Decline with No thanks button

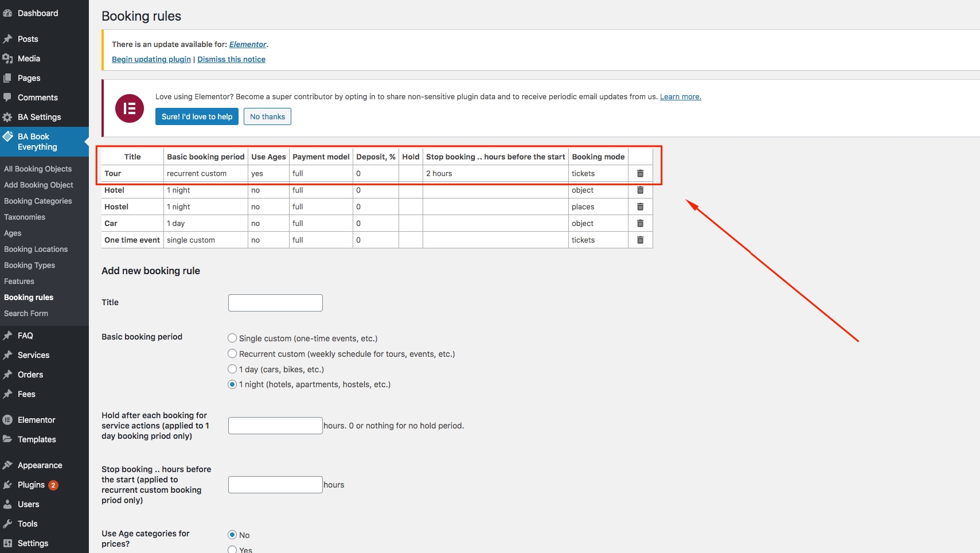click(x=267, y=116)
